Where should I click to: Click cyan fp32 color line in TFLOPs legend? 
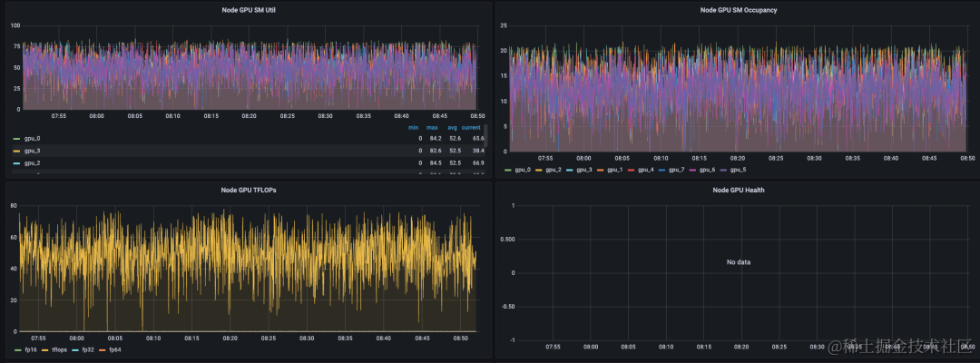76,350
